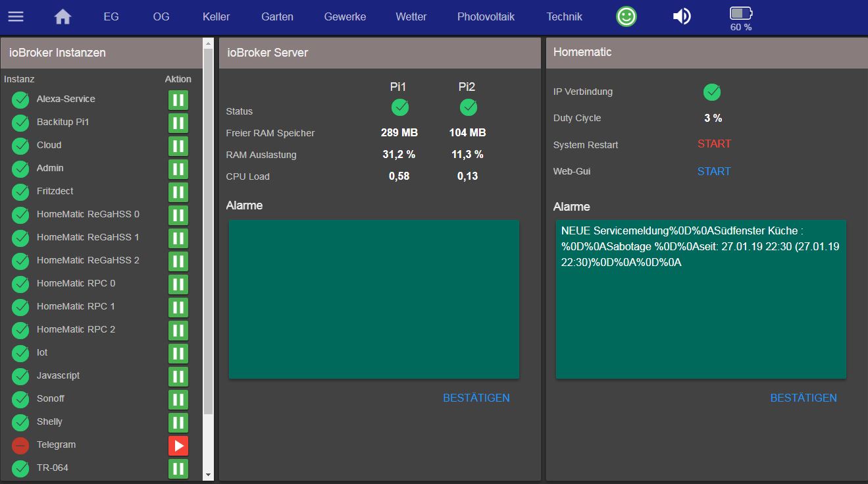Click the green check status icon for Javascript

pyautogui.click(x=20, y=377)
